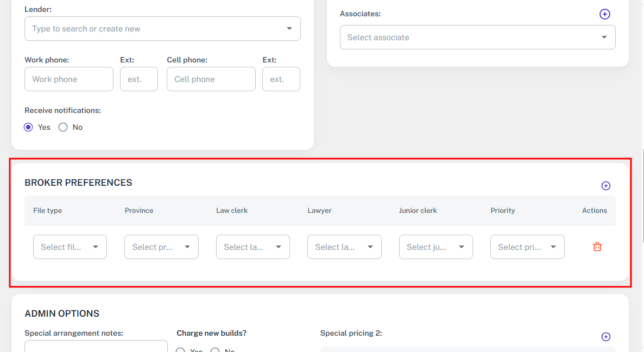The image size is (644, 352).
Task: Open the File type dropdown
Action: [x=70, y=247]
